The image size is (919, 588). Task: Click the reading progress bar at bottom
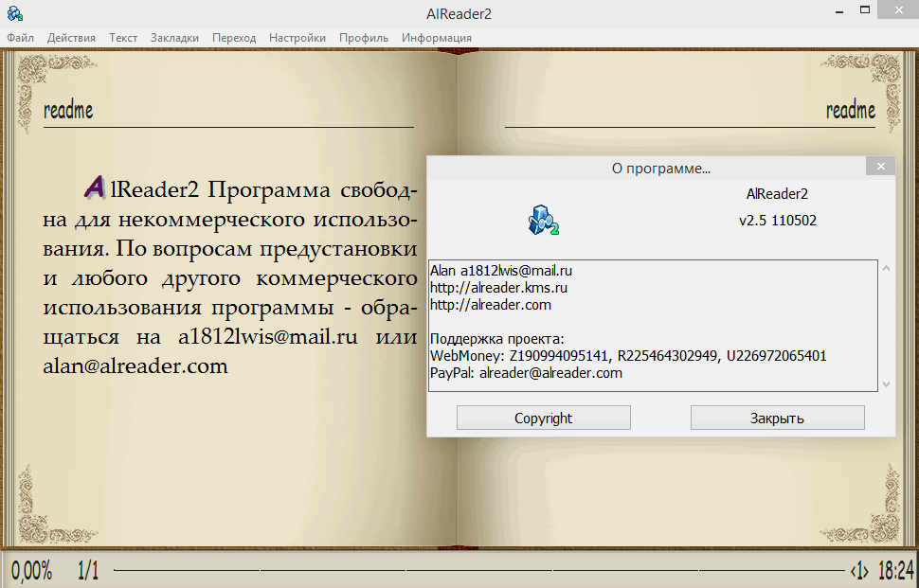click(x=478, y=570)
